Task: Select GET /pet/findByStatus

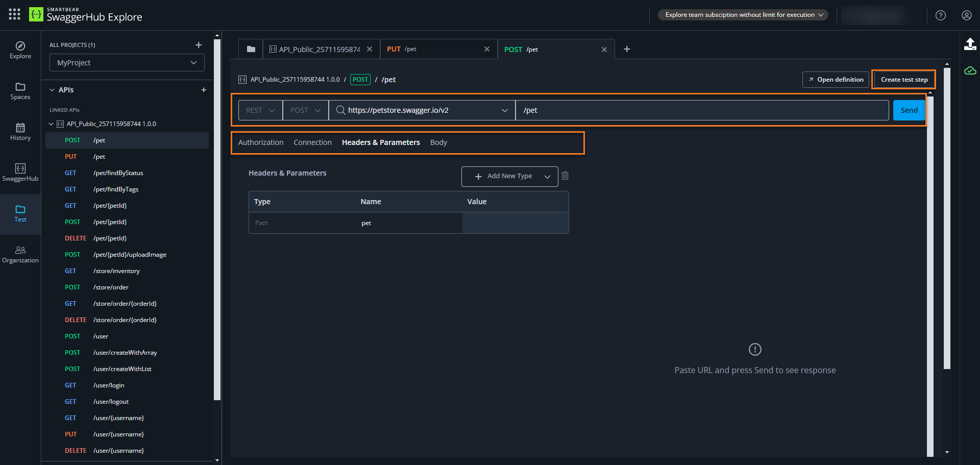Action: (x=127, y=173)
